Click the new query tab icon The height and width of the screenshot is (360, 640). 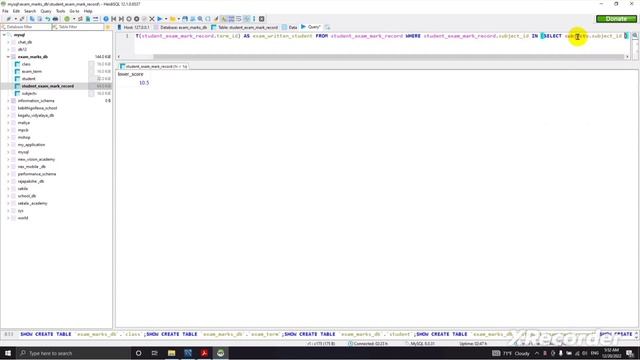tap(327, 27)
